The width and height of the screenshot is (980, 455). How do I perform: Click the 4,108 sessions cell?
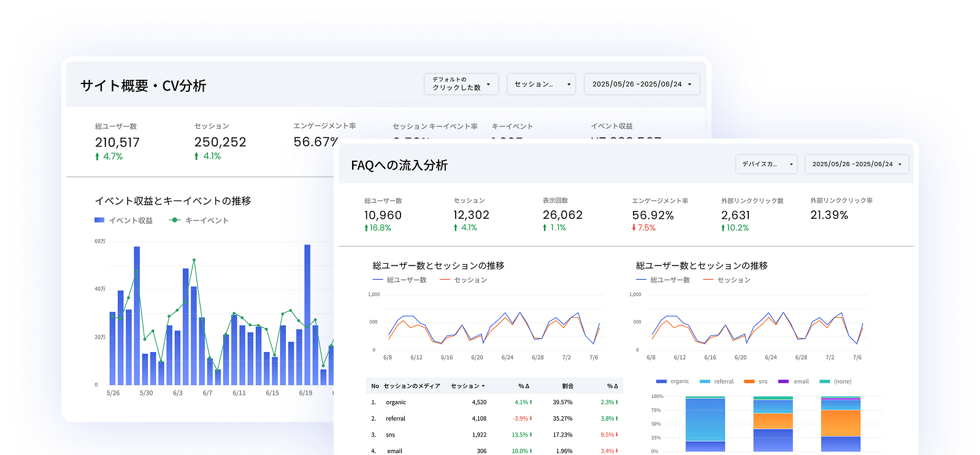[479, 418]
